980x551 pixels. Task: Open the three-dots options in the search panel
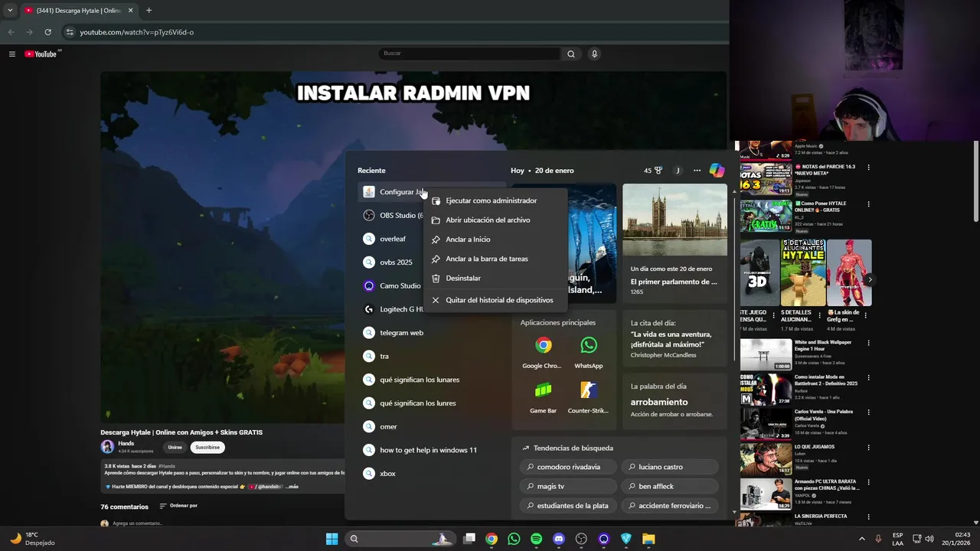pyautogui.click(x=697, y=171)
